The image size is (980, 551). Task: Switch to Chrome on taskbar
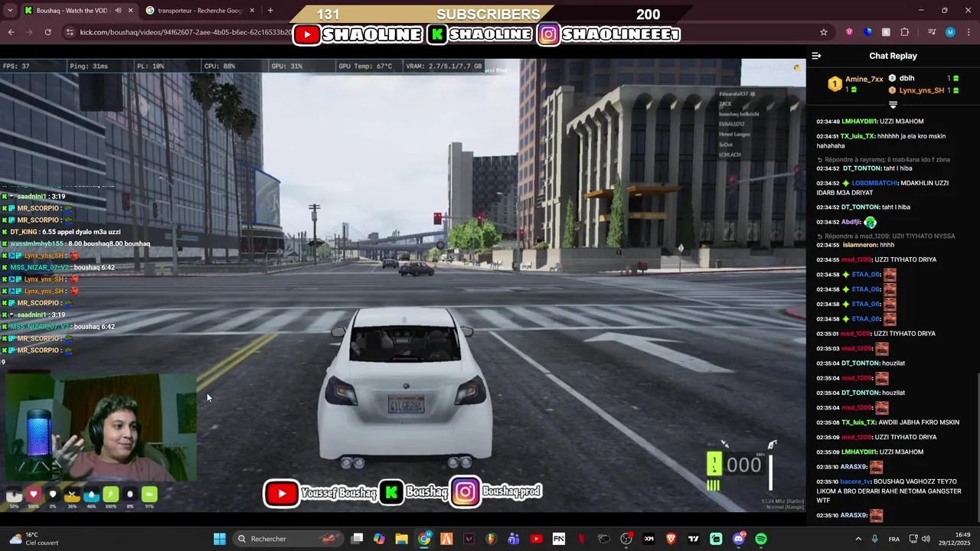(424, 539)
